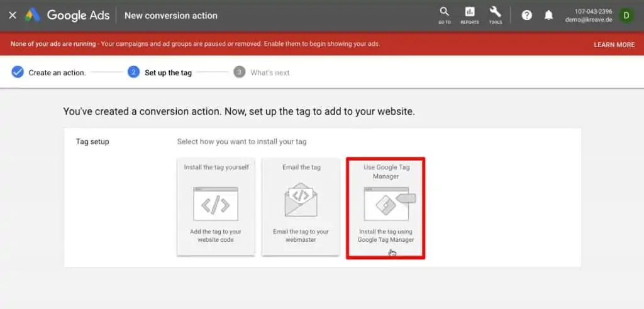This screenshot has width=644, height=309.
Task: Click the completed checkmark step icon
Action: (17, 72)
